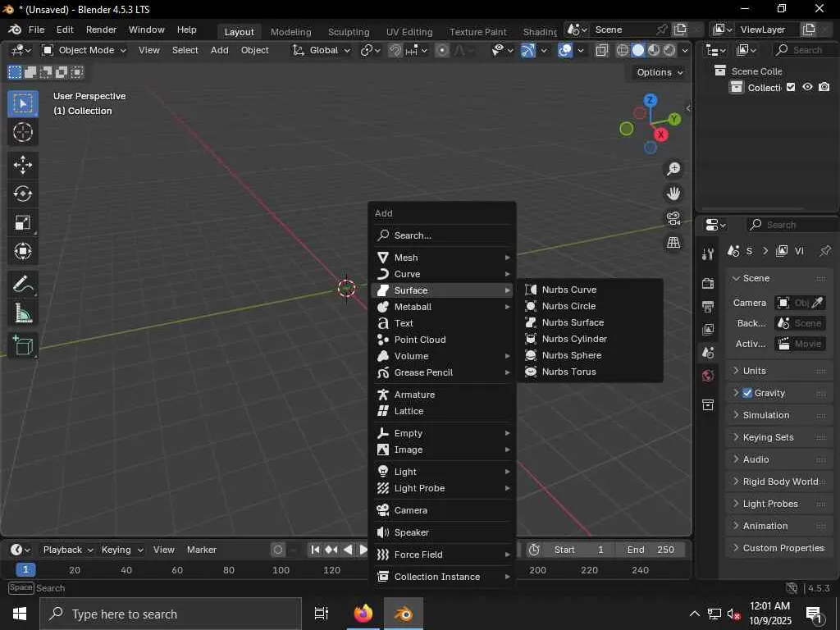
Task: Open Task View on the taskbar
Action: pyautogui.click(x=322, y=614)
